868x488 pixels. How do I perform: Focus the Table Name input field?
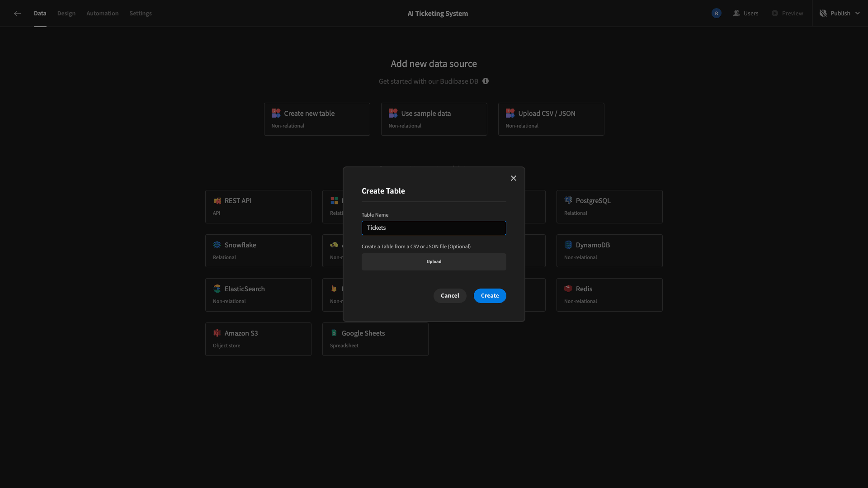(434, 228)
